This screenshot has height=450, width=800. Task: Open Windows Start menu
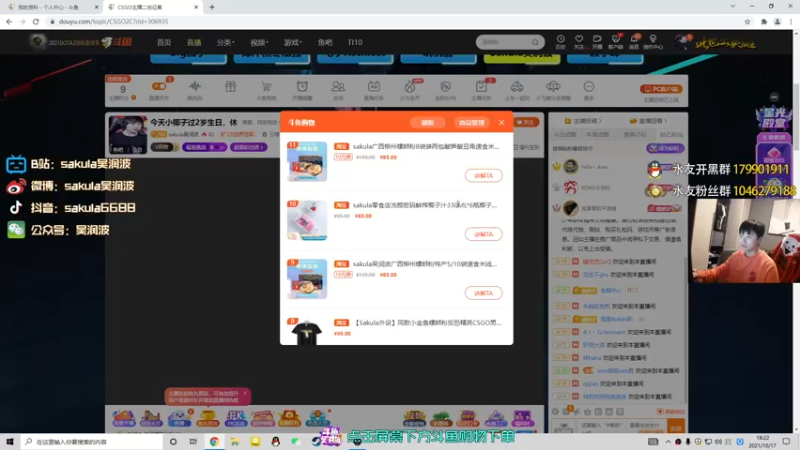10,441
